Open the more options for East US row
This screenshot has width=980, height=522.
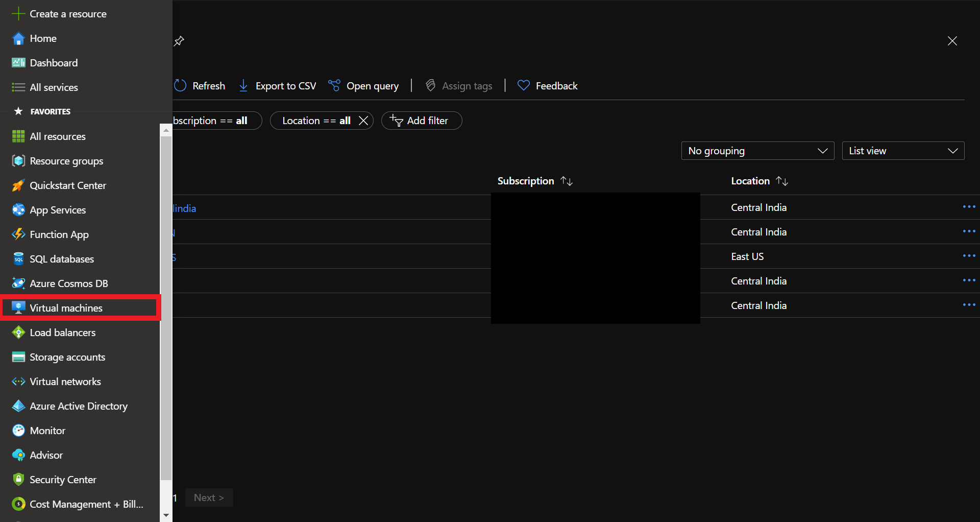969,256
